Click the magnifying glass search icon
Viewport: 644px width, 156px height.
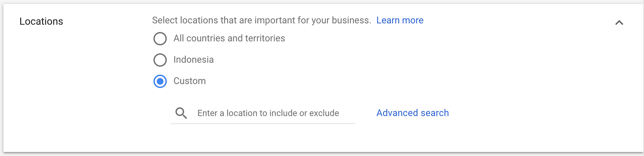181,113
